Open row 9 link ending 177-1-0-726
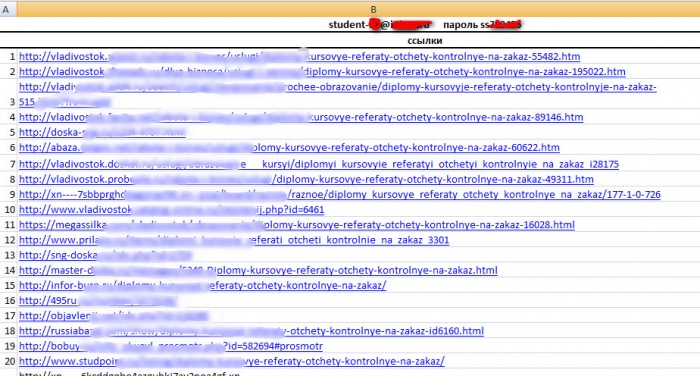Screen dimensions: 700x376 pyautogui.click(x=340, y=195)
